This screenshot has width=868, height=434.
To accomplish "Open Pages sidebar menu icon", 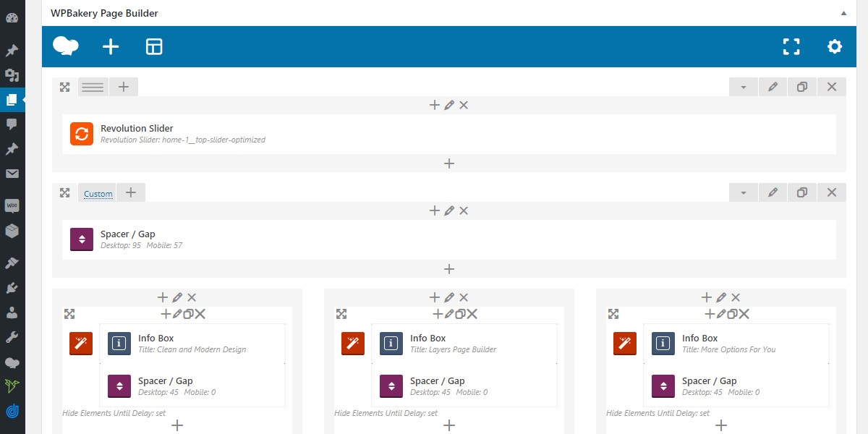I will pos(12,100).
